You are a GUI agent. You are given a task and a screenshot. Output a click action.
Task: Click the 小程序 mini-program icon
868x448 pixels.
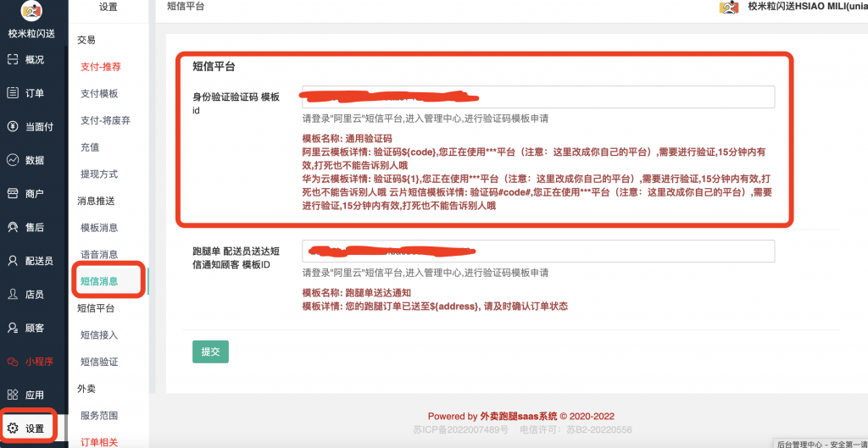tap(13, 362)
